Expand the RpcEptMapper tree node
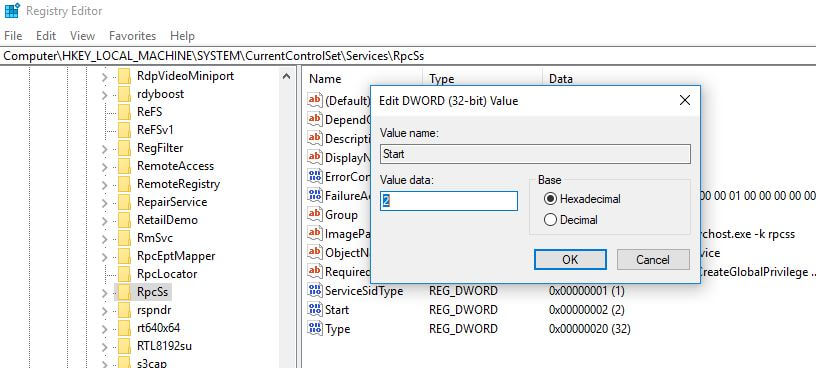This screenshot has height=368, width=816. 104,257
